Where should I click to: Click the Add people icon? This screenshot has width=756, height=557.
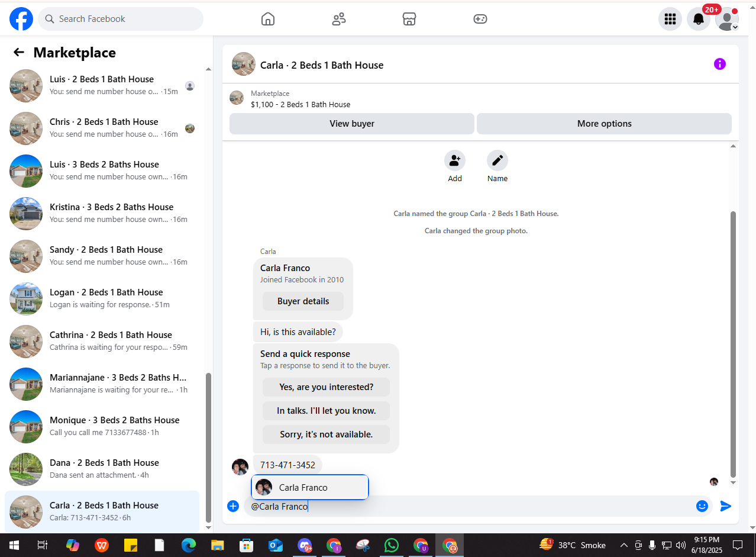[x=455, y=160]
